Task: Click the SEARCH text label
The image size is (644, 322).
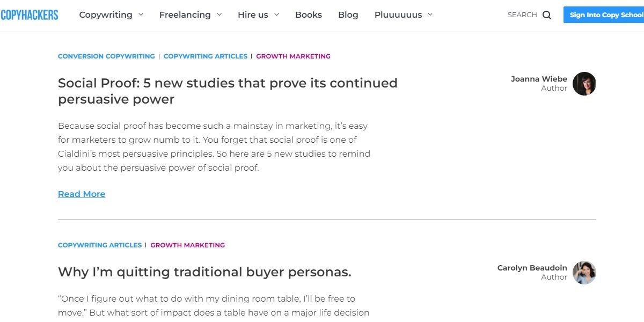Action: [x=521, y=15]
